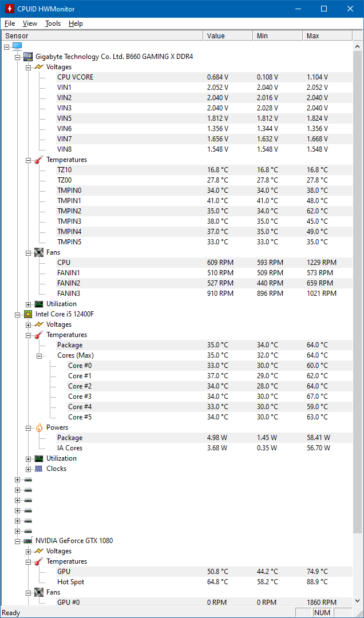Expand Voltages under Intel Core i5 12400F
Image resolution: width=364 pixels, height=618 pixels.
(28, 324)
